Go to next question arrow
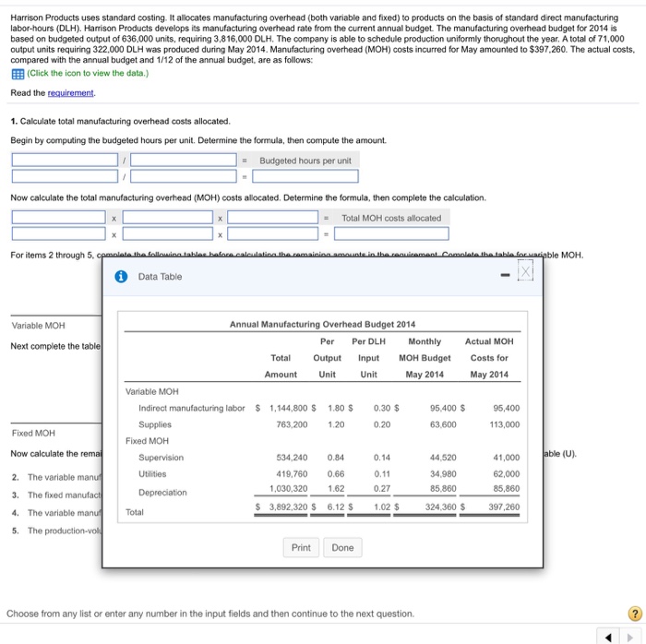Screen dimensions: 646x644 [630, 637]
